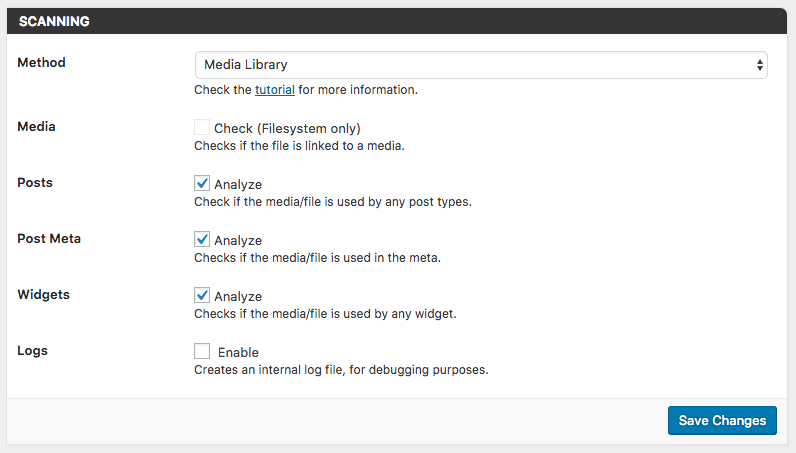Enable the Logs checkbox
This screenshot has width=796, height=453.
click(x=202, y=351)
